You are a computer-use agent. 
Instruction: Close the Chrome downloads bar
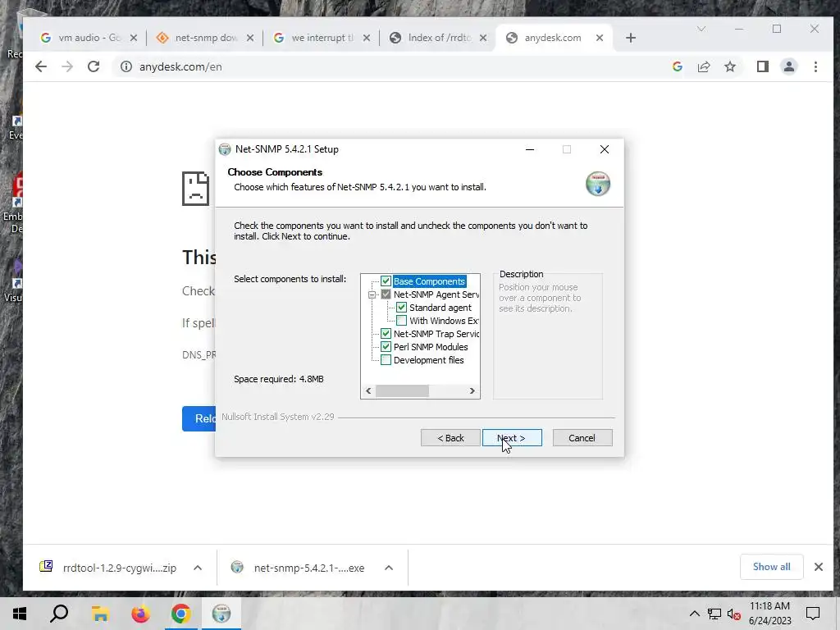[818, 567]
